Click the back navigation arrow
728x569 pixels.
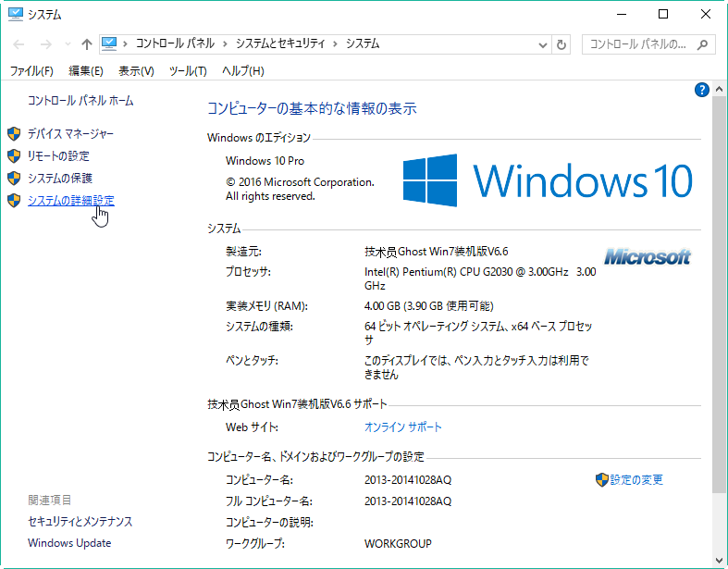(19, 44)
